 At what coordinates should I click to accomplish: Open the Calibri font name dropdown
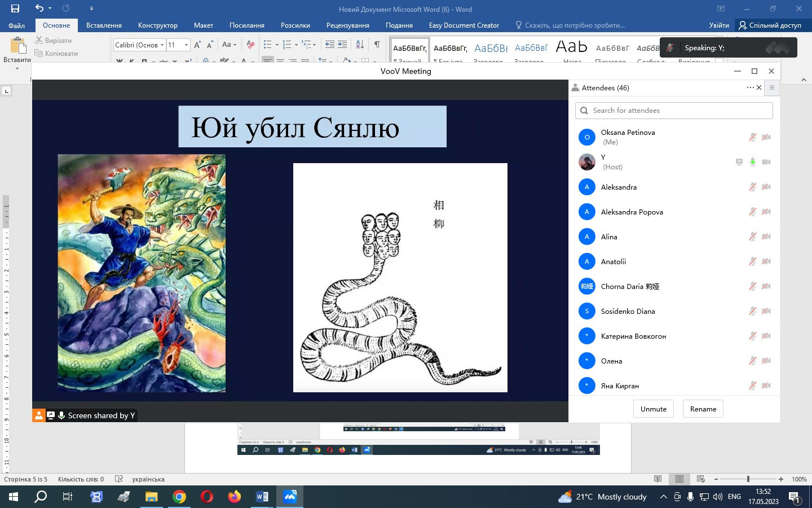click(x=162, y=45)
